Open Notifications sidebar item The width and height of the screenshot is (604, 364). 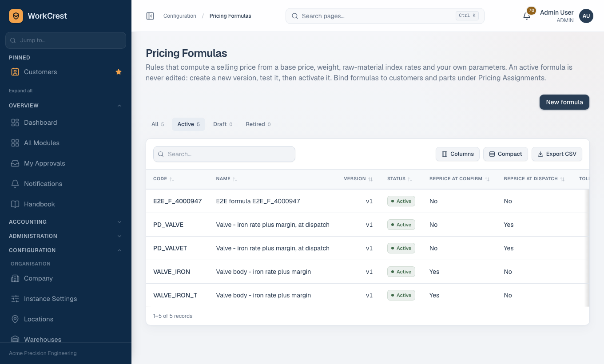66,184
